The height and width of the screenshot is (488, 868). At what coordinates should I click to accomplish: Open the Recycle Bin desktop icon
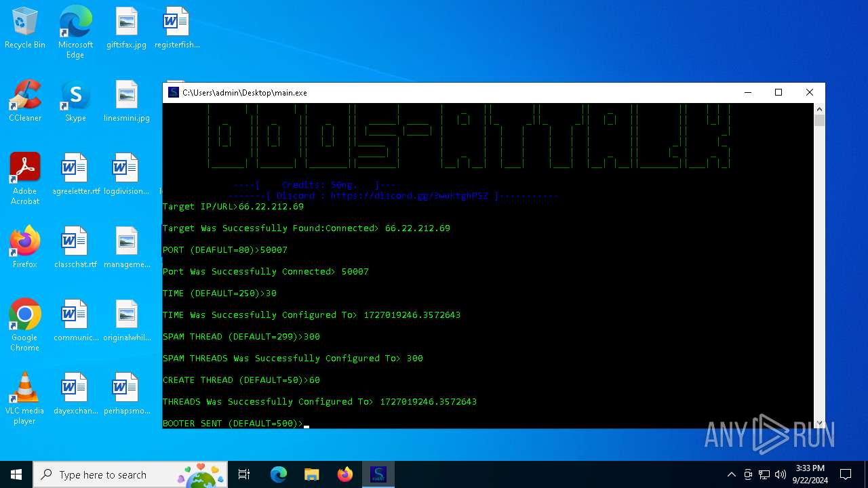tap(25, 28)
